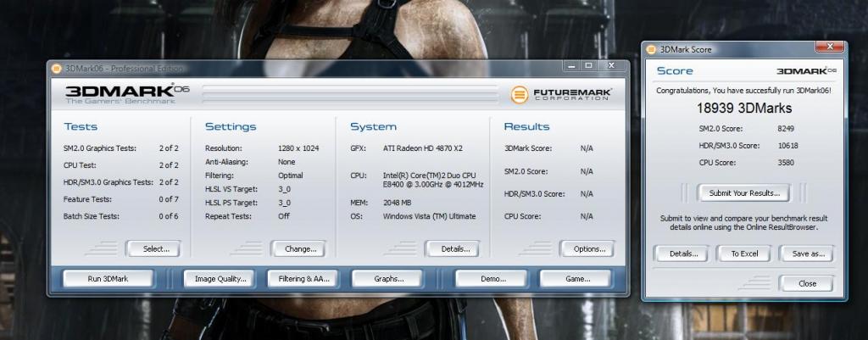Click the Results section heading
868x340 pixels.
pyautogui.click(x=526, y=127)
